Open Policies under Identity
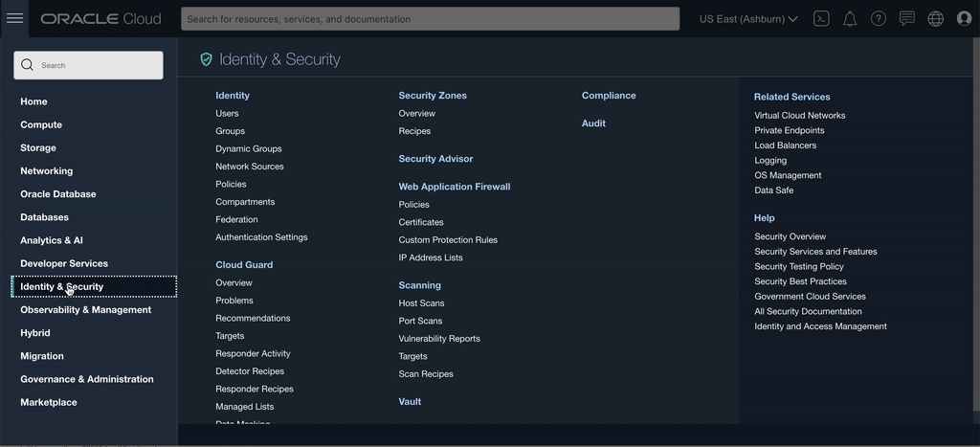 click(x=231, y=184)
